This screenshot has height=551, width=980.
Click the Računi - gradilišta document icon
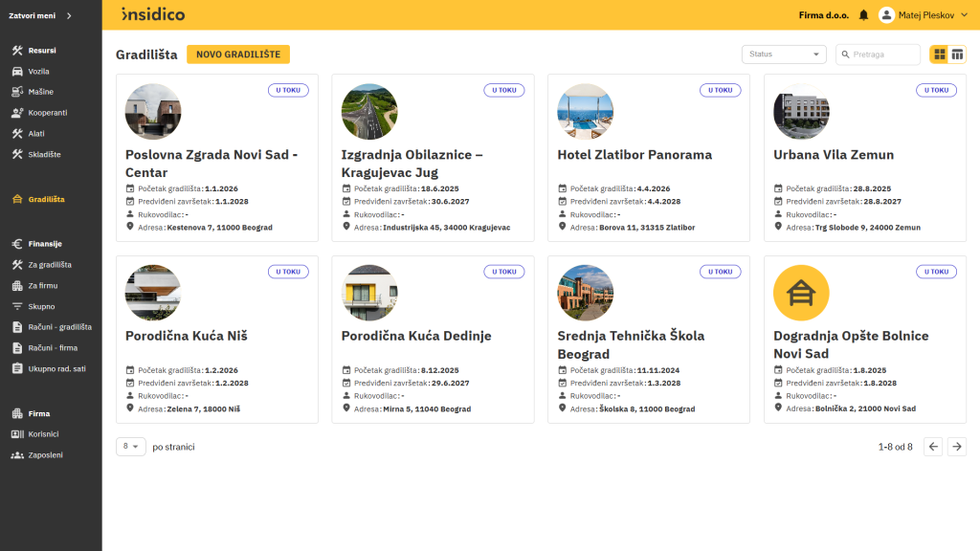pos(17,327)
